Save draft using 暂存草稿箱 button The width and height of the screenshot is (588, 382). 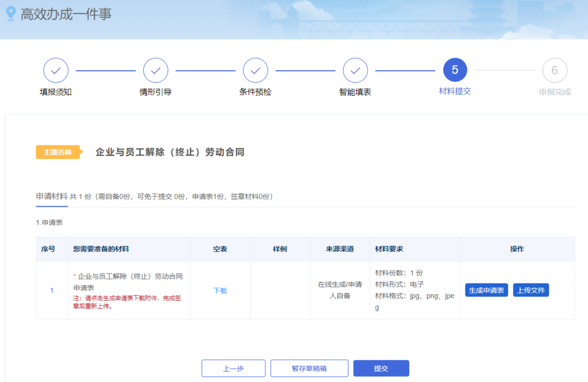pos(309,368)
